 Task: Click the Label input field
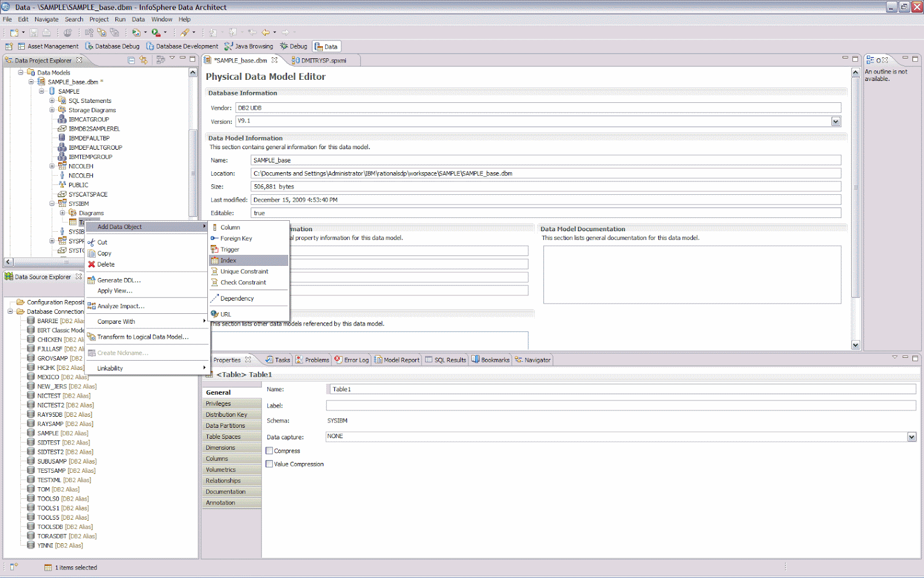pyautogui.click(x=621, y=406)
